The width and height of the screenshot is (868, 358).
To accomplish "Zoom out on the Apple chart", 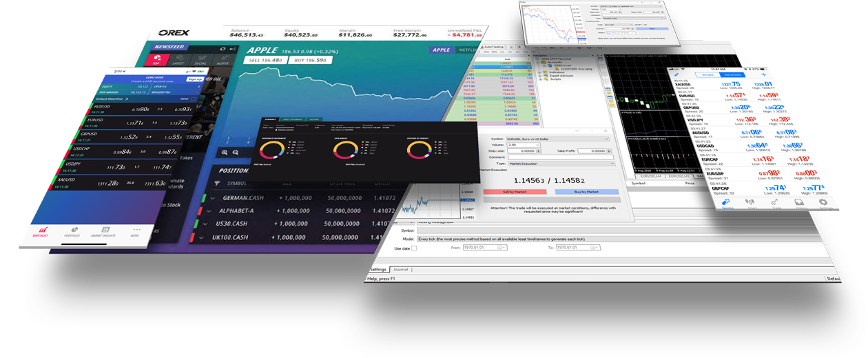I will pyautogui.click(x=236, y=152).
